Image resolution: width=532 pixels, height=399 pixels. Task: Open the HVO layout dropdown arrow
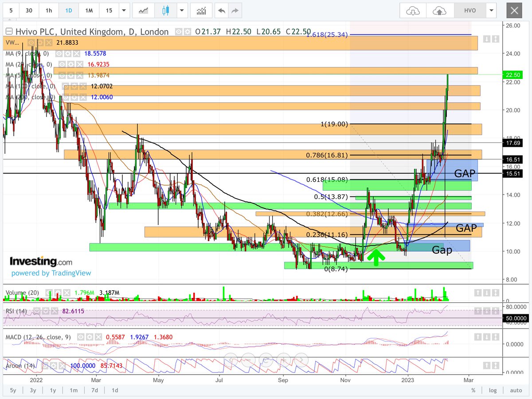tap(491, 11)
